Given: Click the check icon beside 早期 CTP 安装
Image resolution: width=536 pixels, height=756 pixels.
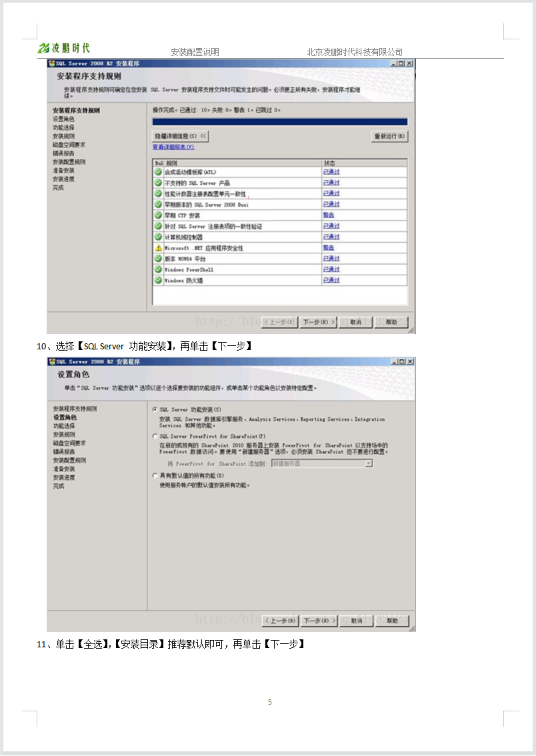Looking at the screenshot, I should tap(158, 215).
